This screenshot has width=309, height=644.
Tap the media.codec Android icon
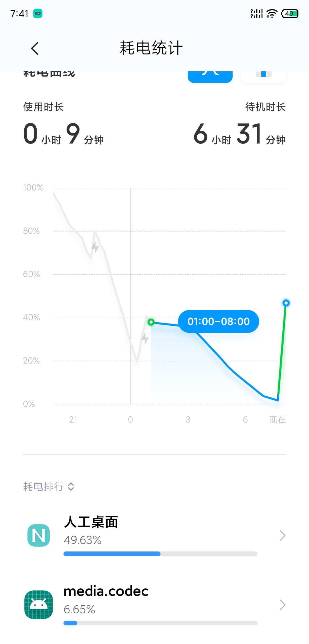click(39, 604)
